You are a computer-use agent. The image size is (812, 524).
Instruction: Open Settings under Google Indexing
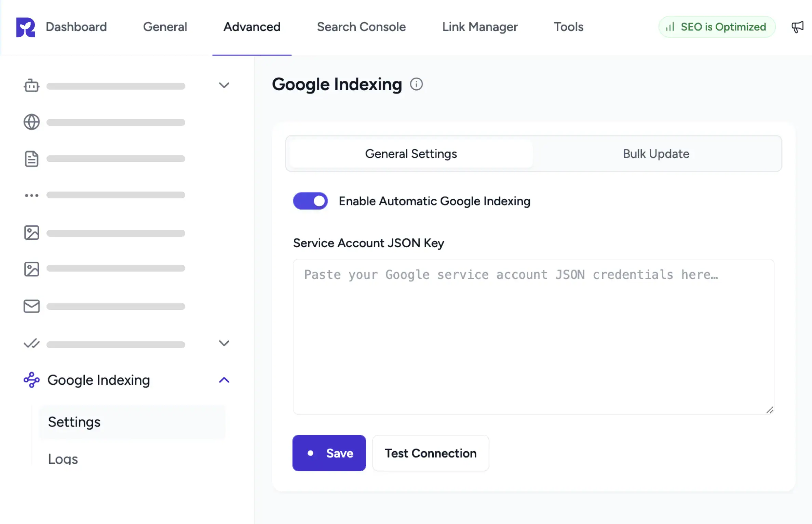click(x=132, y=422)
